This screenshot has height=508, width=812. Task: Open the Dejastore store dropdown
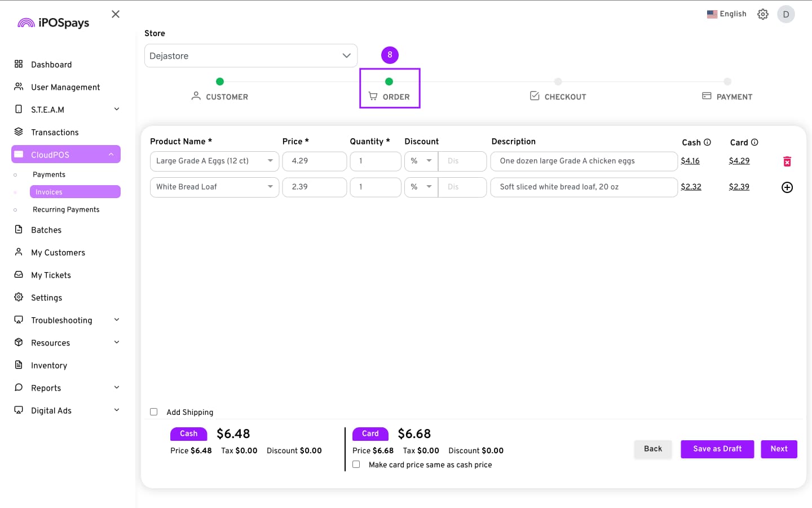click(x=250, y=56)
